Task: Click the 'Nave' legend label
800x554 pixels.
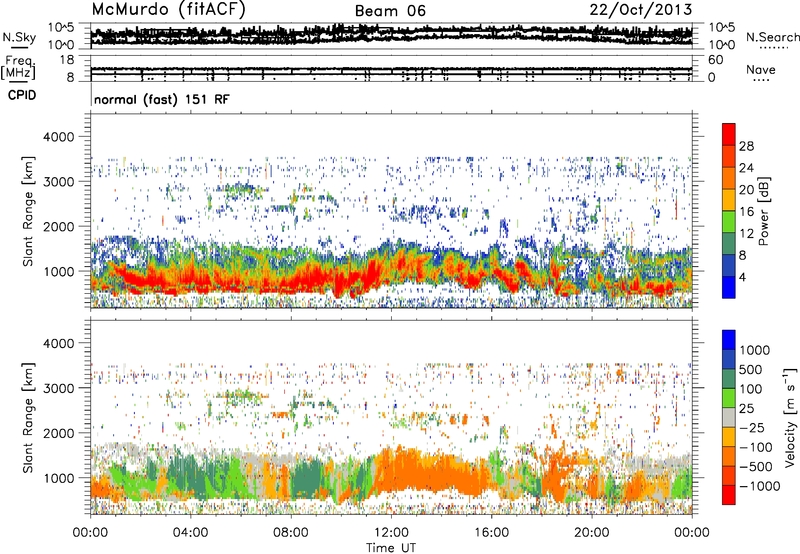Action: pos(761,69)
